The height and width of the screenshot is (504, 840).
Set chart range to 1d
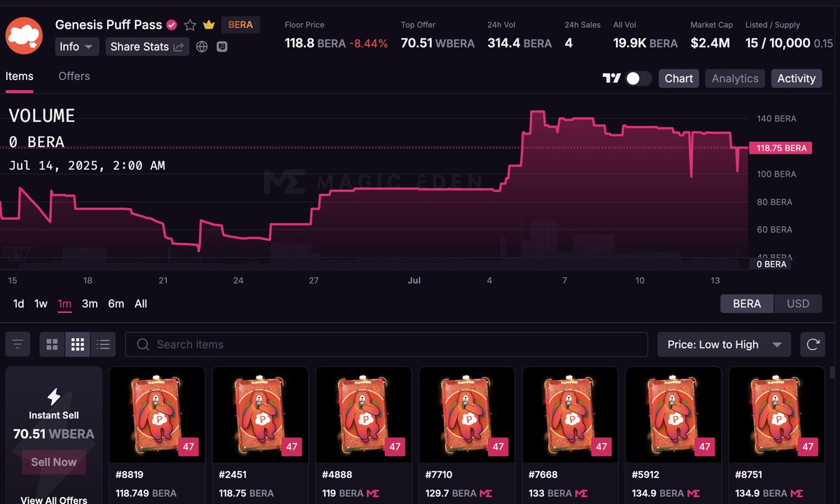pos(19,304)
